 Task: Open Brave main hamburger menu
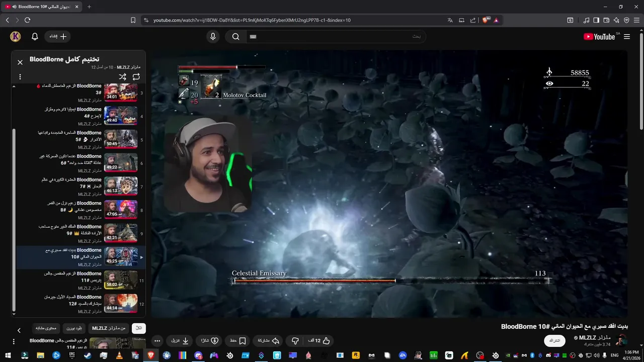pyautogui.click(x=636, y=20)
